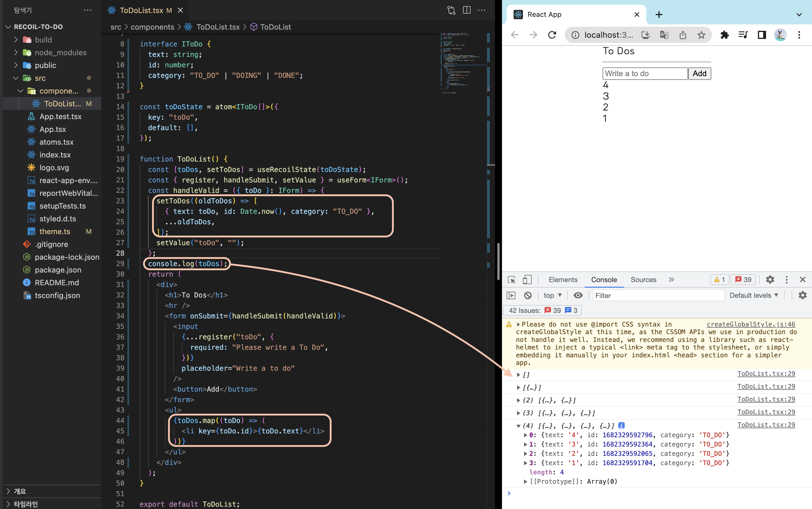Show console sidebar toggle

click(511, 295)
